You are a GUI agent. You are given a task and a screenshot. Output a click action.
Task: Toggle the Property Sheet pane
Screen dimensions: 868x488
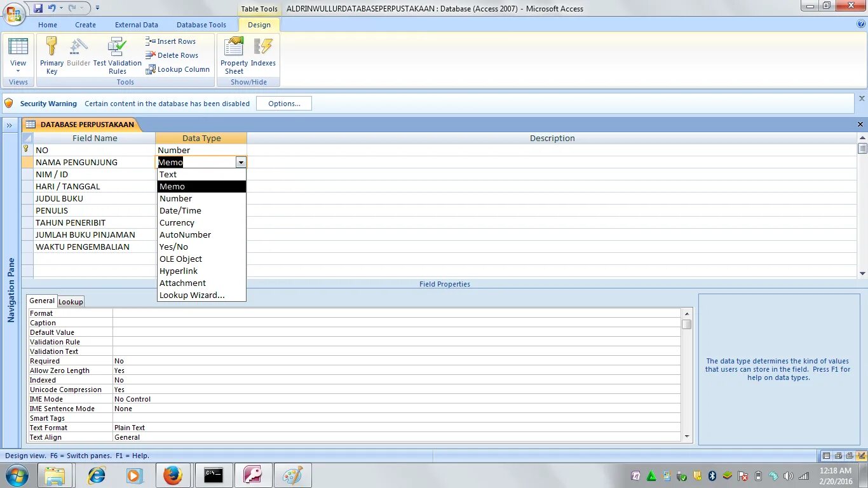[234, 55]
